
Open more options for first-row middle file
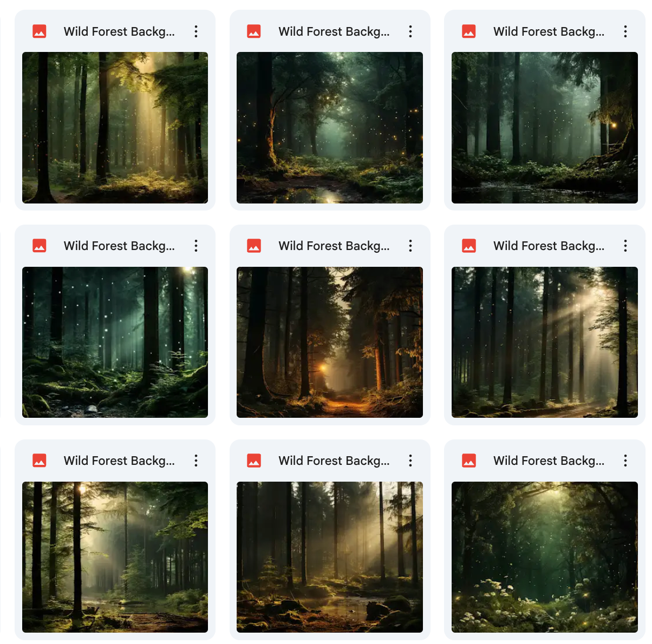pos(410,31)
